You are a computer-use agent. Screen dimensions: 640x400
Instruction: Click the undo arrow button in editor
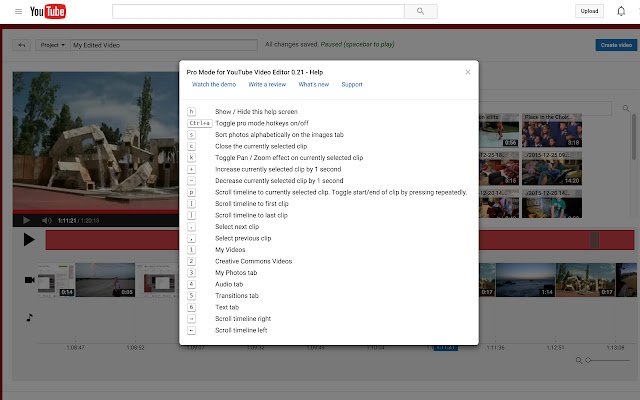click(x=22, y=45)
